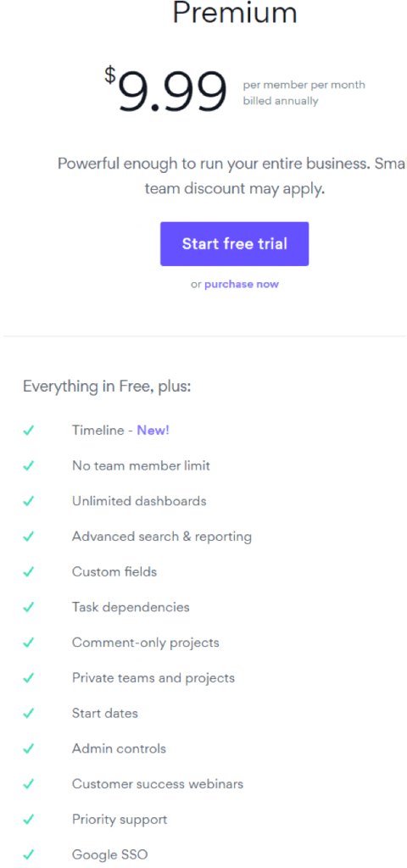
Task: Click checkmark beside Comment-only projects
Action: click(x=29, y=643)
